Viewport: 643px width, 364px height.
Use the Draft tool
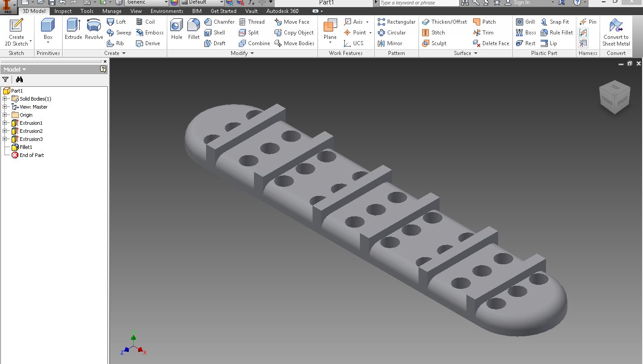click(215, 43)
